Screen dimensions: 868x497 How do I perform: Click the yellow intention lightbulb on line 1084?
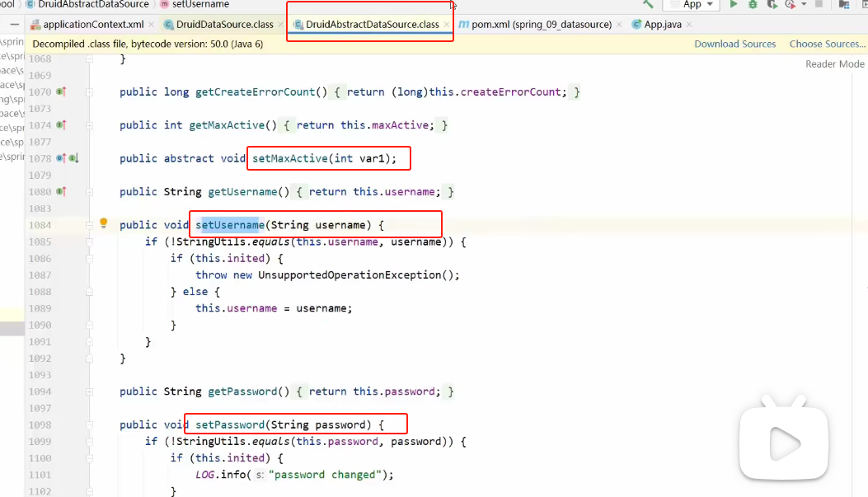[x=104, y=223]
